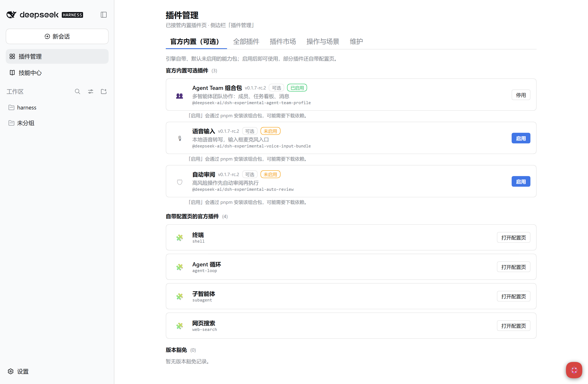Switch to the 官方内置（可选）tab

(196, 41)
